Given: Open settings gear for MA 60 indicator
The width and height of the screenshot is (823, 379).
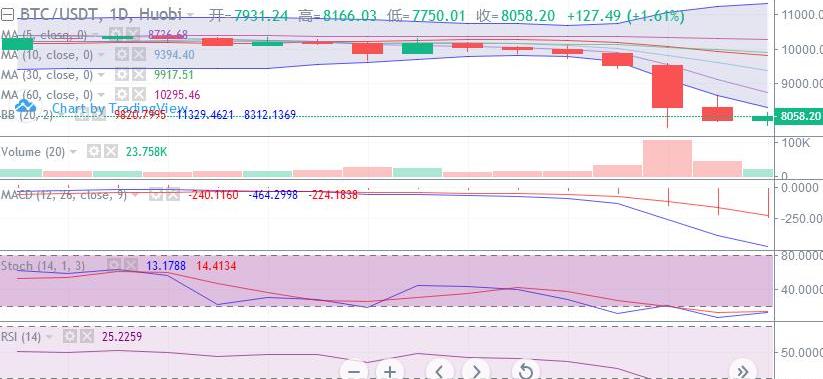Looking at the screenshot, I should pyautogui.click(x=122, y=95).
